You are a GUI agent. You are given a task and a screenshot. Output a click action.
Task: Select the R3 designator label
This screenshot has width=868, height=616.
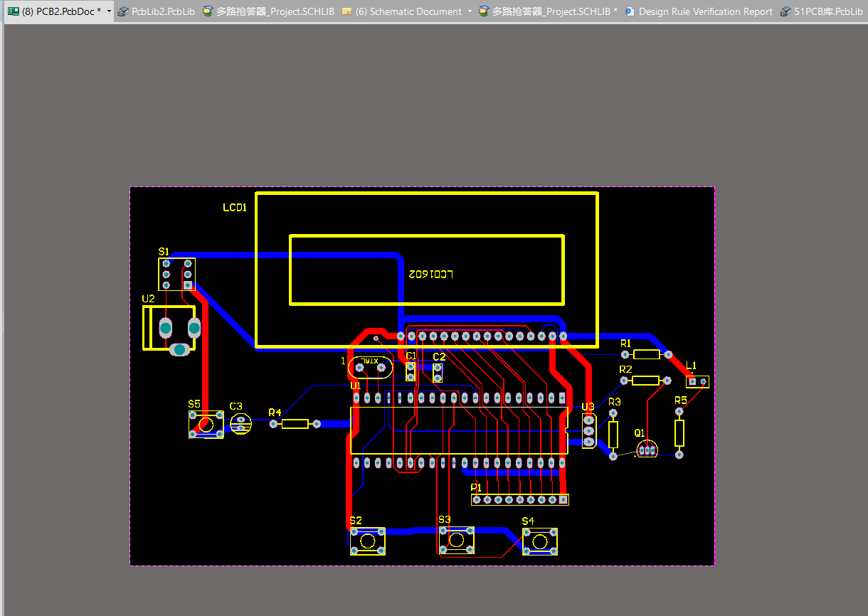(615, 402)
